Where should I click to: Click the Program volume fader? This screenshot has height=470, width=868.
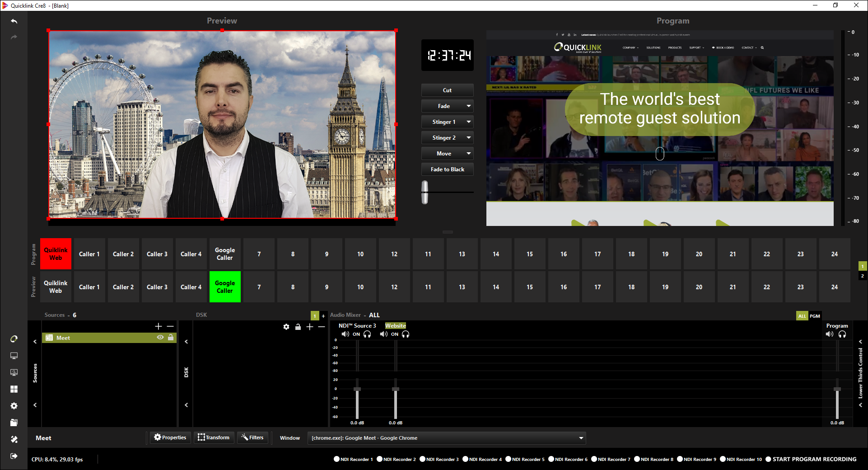(837, 389)
